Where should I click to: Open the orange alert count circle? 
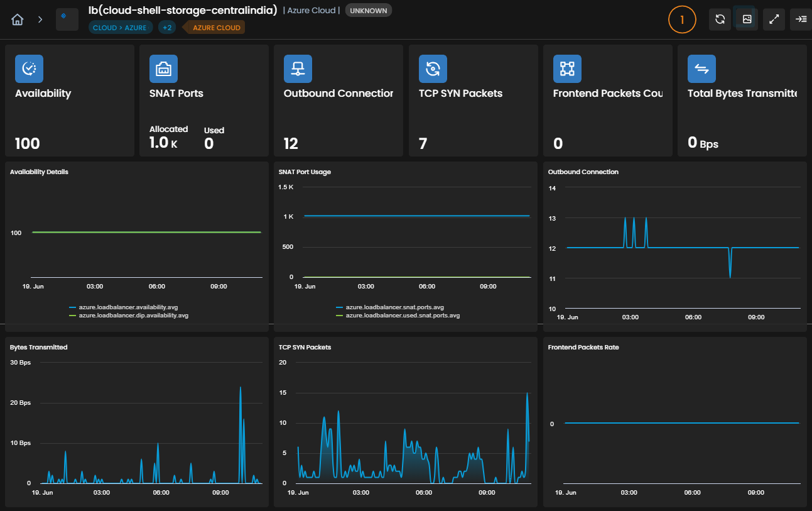click(682, 19)
